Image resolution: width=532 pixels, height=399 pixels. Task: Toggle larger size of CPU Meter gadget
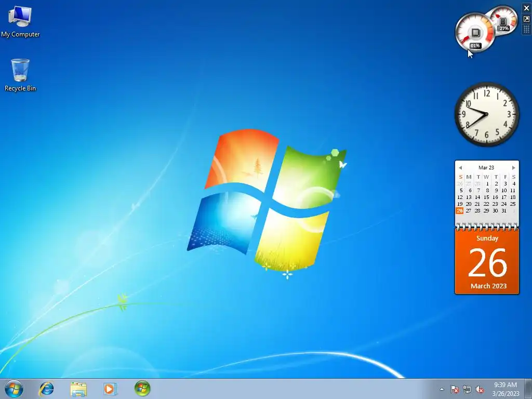pyautogui.click(x=527, y=19)
